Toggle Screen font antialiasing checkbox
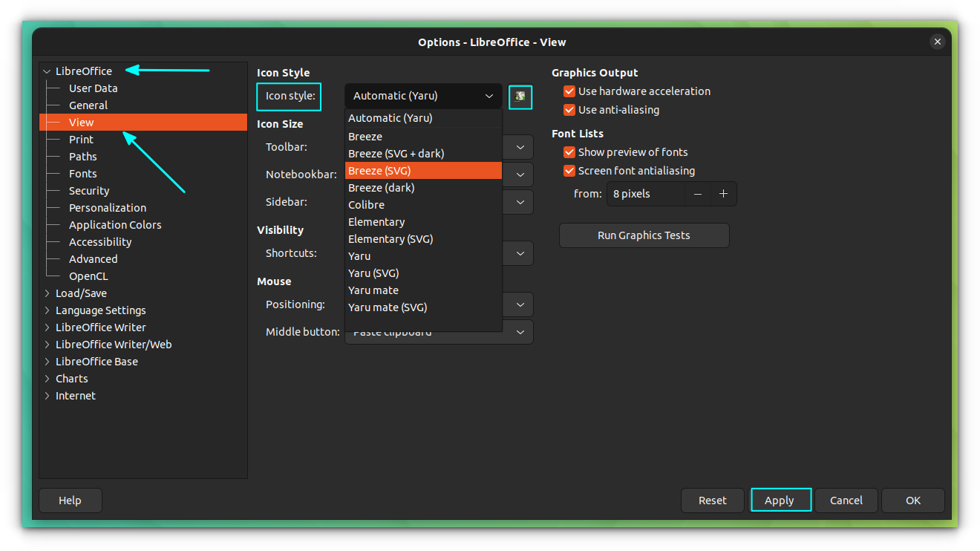Screen dimensions: 980x551 pyautogui.click(x=569, y=171)
